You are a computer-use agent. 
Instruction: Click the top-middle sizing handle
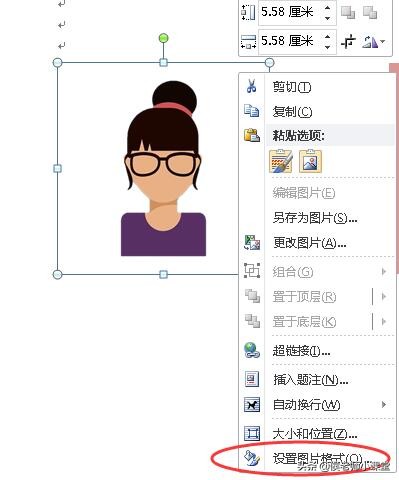[163, 62]
